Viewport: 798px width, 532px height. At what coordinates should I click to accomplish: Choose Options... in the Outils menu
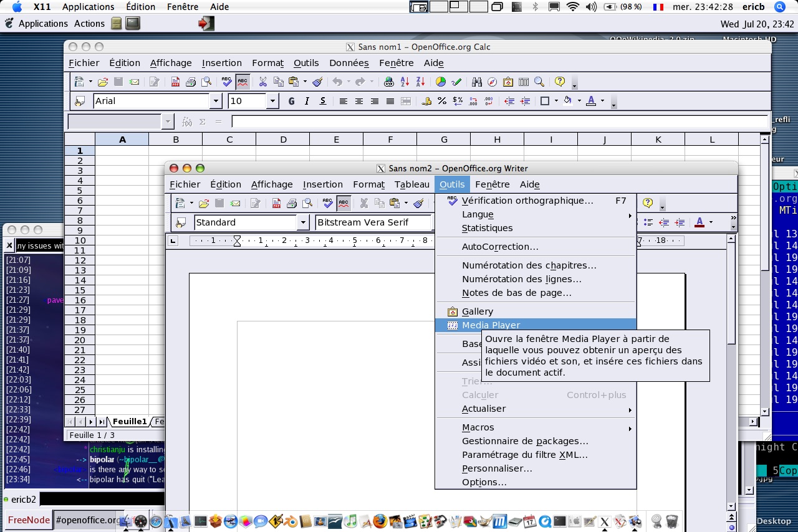pyautogui.click(x=484, y=482)
